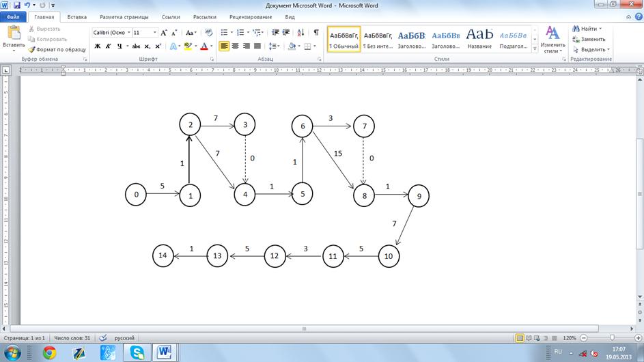Click the Find (Найти) binoculars icon
This screenshot has height=362, width=644.
coord(577,29)
